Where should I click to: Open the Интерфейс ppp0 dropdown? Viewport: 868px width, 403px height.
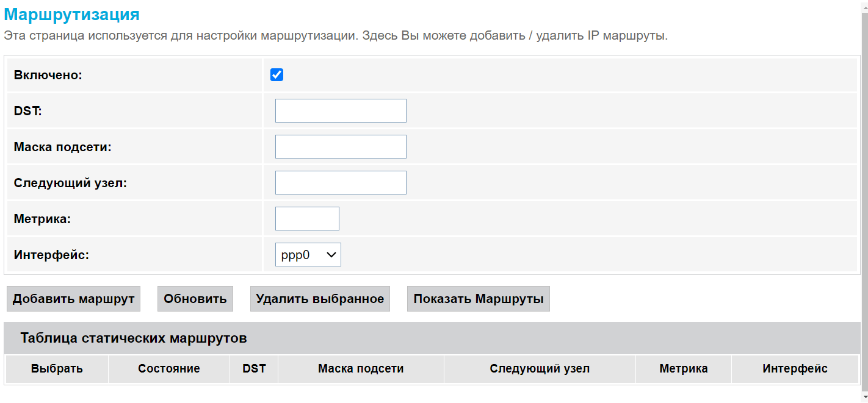pyautogui.click(x=308, y=255)
